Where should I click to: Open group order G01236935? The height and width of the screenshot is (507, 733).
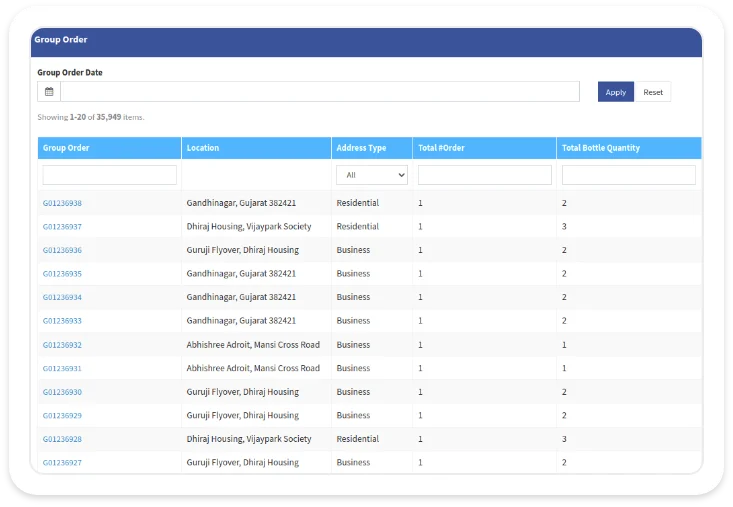(62, 274)
